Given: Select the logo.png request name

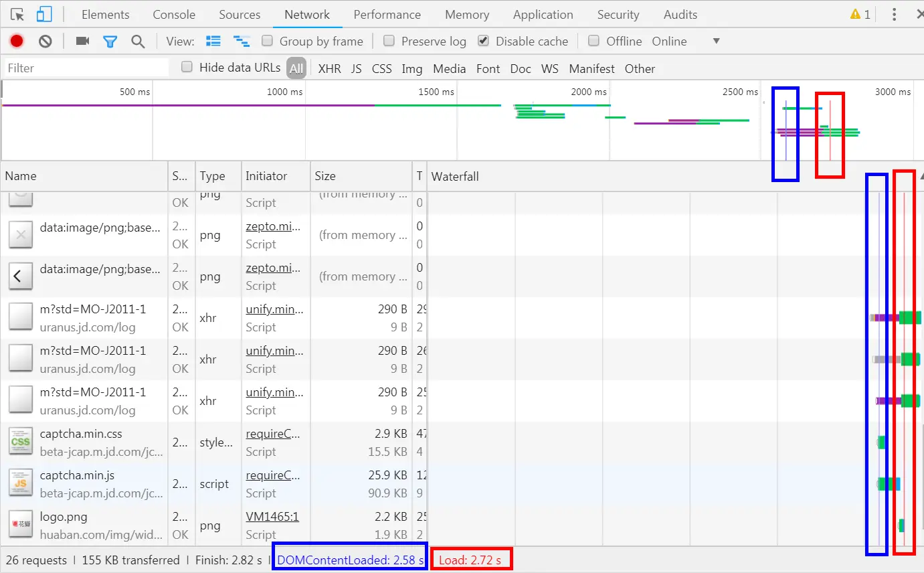Looking at the screenshot, I should point(64,517).
